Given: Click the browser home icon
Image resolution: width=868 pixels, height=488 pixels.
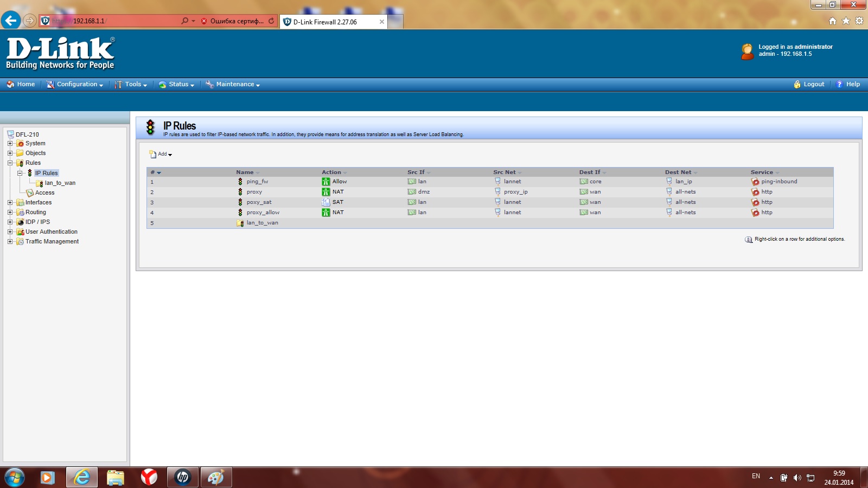Looking at the screenshot, I should coord(833,21).
